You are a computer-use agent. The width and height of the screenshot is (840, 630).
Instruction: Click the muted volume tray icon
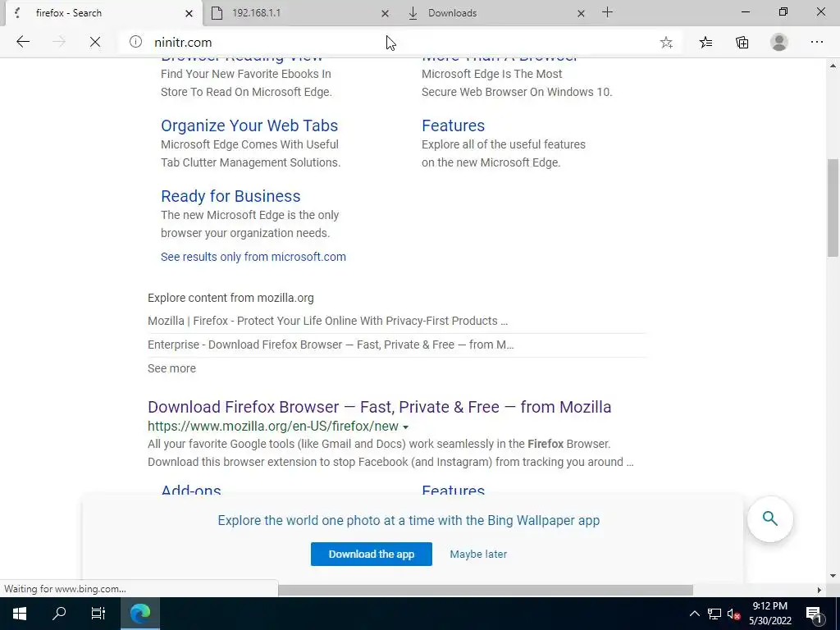click(x=734, y=614)
